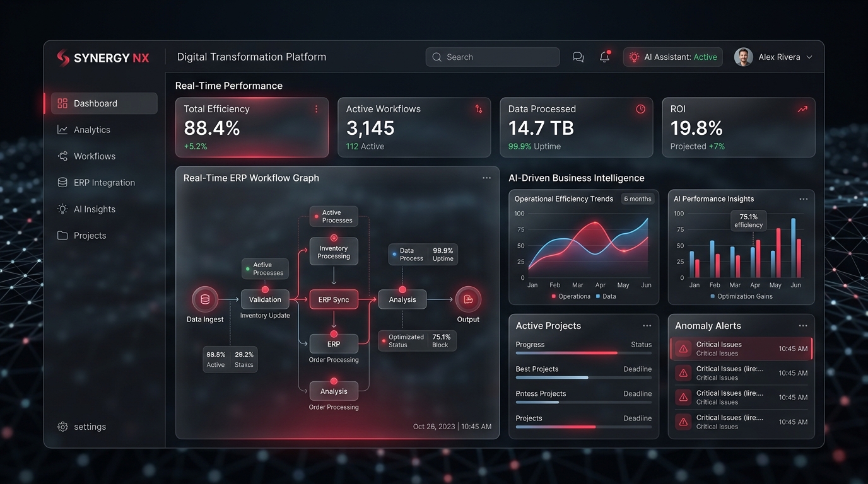Image resolution: width=868 pixels, height=484 pixels.
Task: Click the ROI trending arrow icon
Action: click(802, 109)
